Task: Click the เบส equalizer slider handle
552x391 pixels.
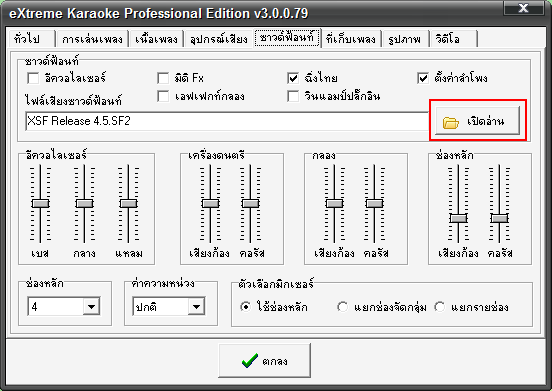Action: coord(40,203)
